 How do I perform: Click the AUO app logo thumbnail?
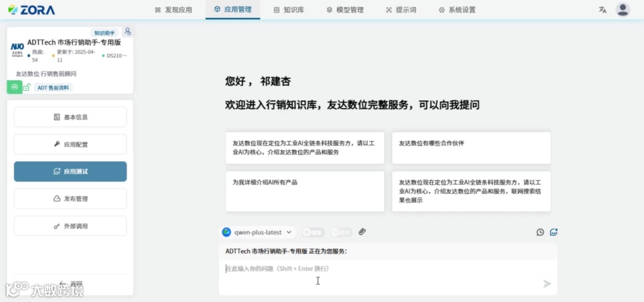(x=17, y=49)
